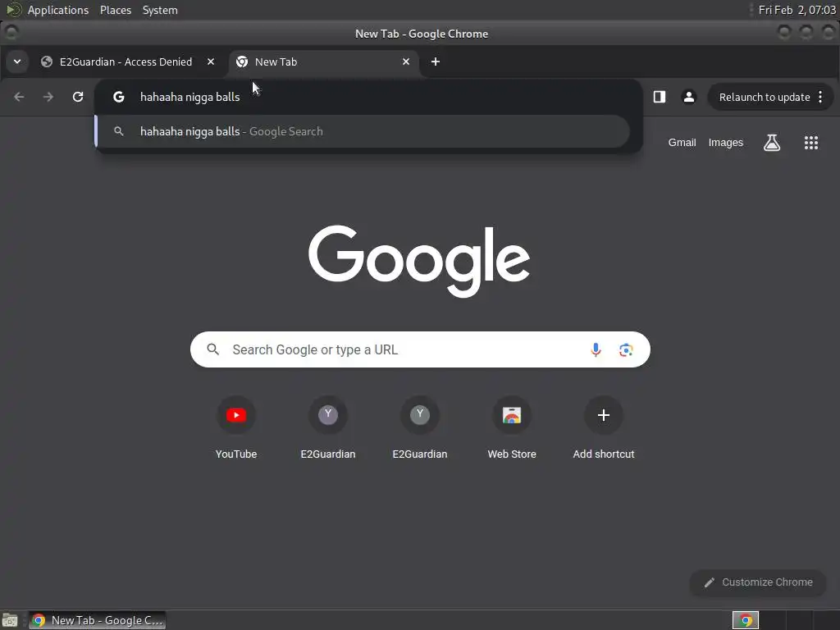Open a new tab with plus button

[436, 62]
